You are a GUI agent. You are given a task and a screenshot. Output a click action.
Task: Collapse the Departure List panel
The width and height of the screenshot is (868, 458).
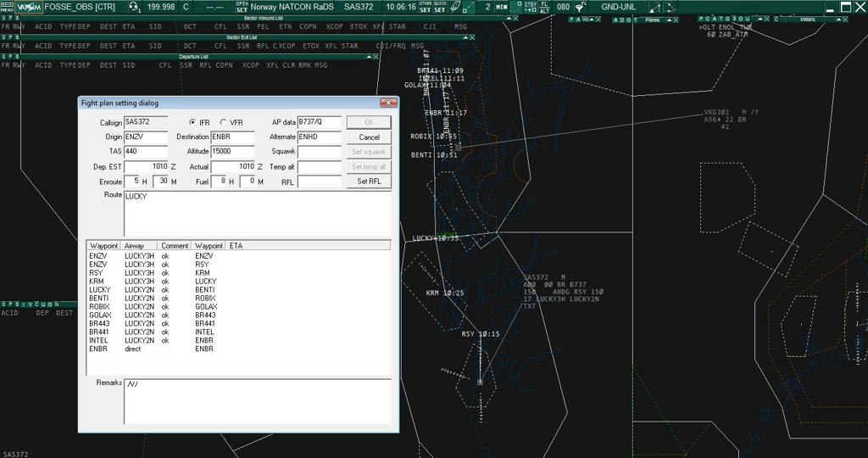coord(370,57)
